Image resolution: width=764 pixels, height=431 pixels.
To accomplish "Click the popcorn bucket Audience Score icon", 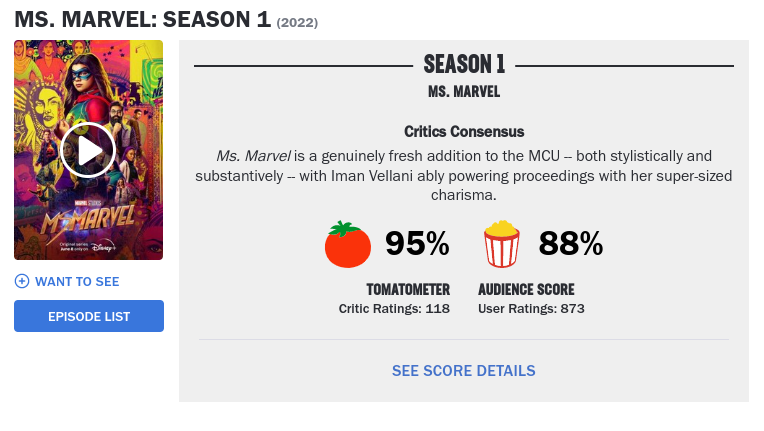I will [501, 244].
